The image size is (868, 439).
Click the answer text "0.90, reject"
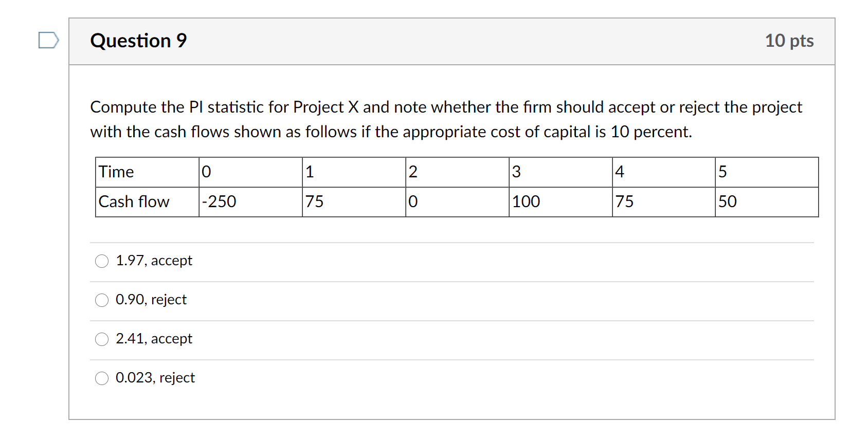(x=151, y=300)
